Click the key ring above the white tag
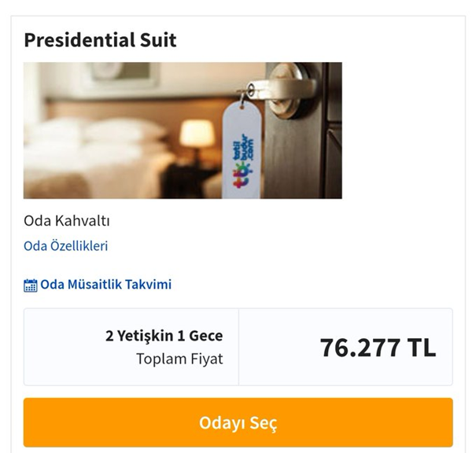476x453 pixels. [x=243, y=97]
